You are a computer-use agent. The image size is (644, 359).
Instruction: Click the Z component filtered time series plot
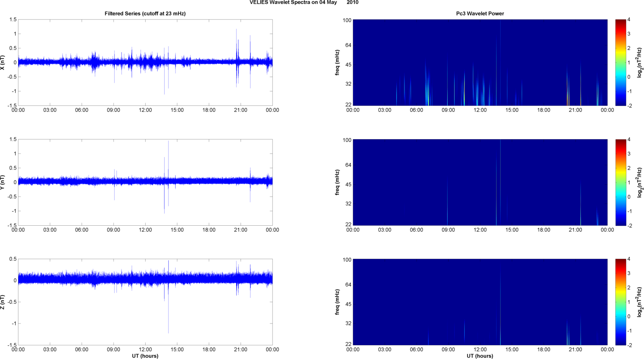pos(145,302)
